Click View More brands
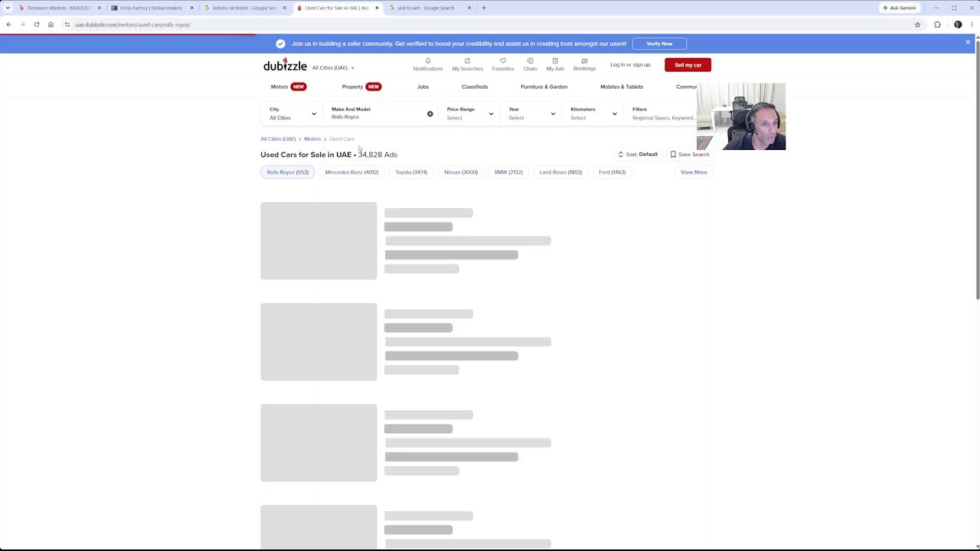Viewport: 980px width, 551px height. click(x=694, y=172)
